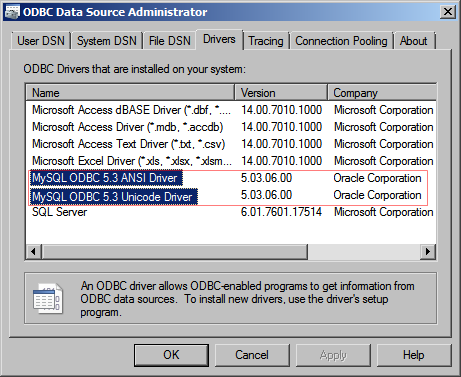
Task: Click the horizontal scrollbar thumb
Action: (174, 251)
